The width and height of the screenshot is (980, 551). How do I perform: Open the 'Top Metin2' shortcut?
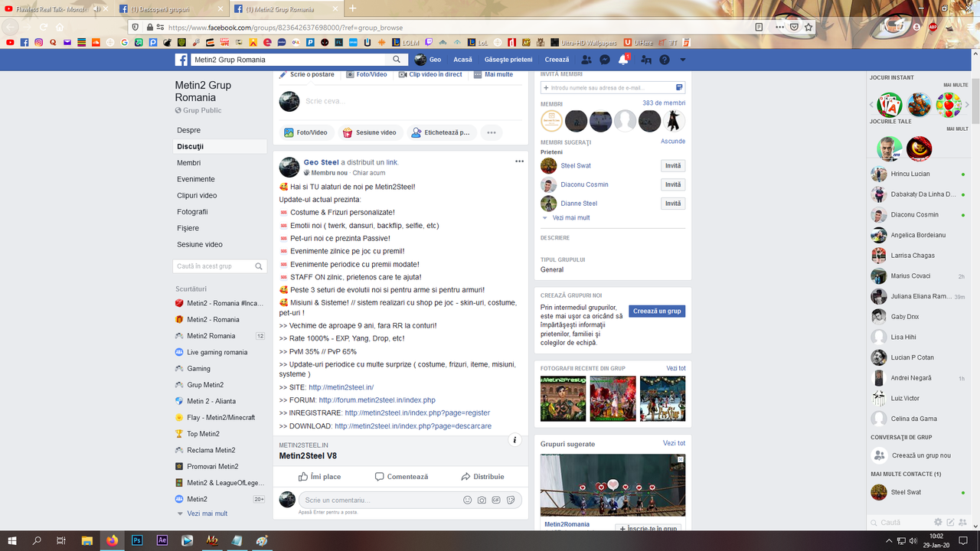[x=204, y=434]
